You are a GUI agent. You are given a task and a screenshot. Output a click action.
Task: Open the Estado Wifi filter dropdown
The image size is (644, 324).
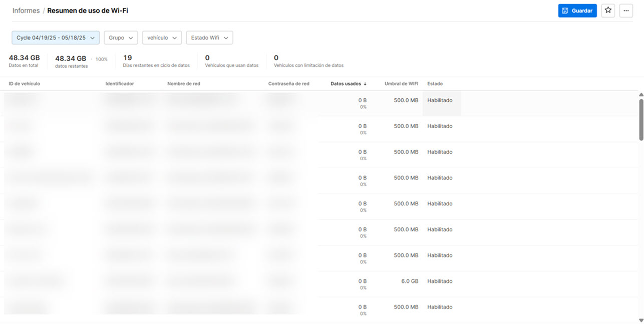point(209,38)
